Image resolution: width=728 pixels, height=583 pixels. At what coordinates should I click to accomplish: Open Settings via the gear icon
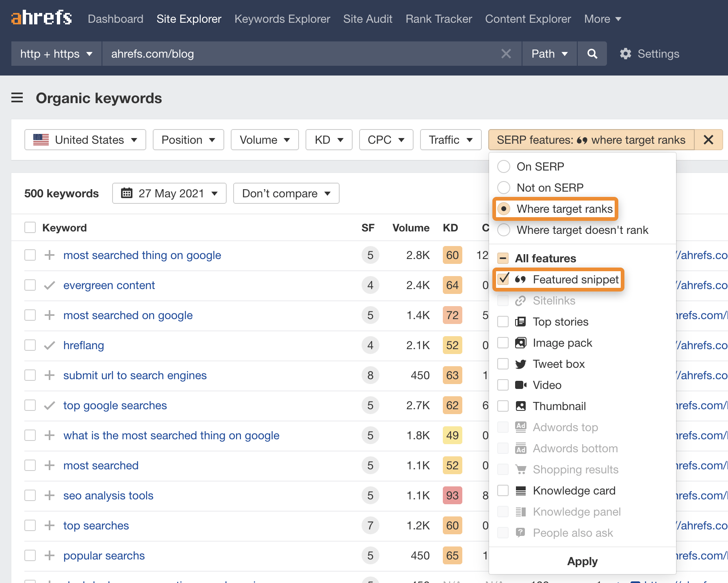pos(626,54)
